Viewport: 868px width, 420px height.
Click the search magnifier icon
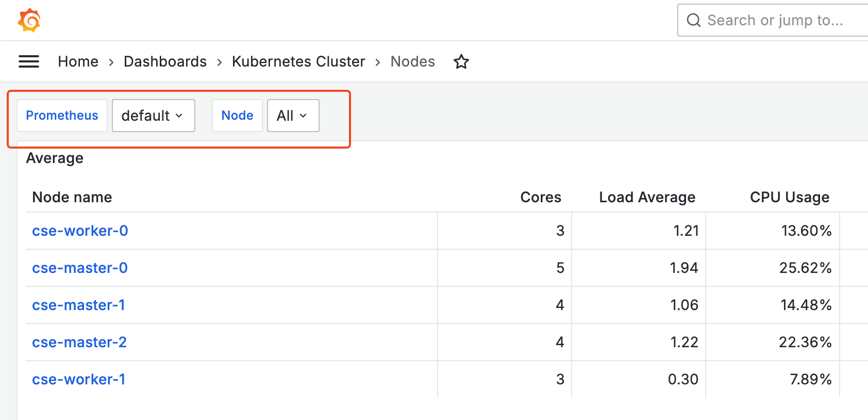[x=694, y=20]
